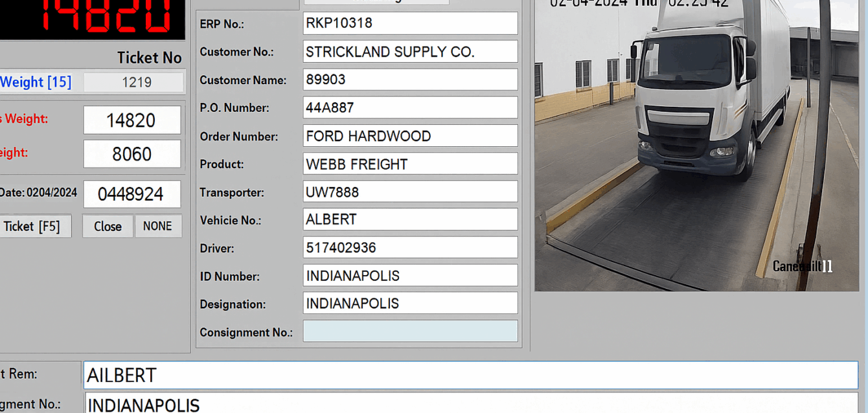Click the Ticket [F5] button
Image resolution: width=868 pixels, height=413 pixels.
click(34, 227)
